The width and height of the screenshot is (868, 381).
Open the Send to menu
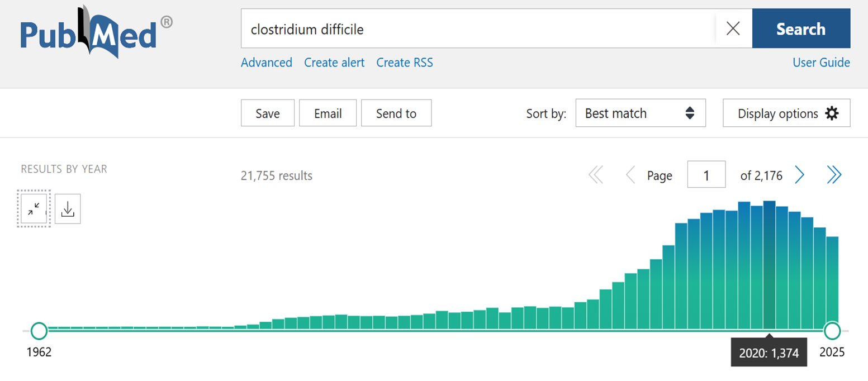[x=396, y=113]
